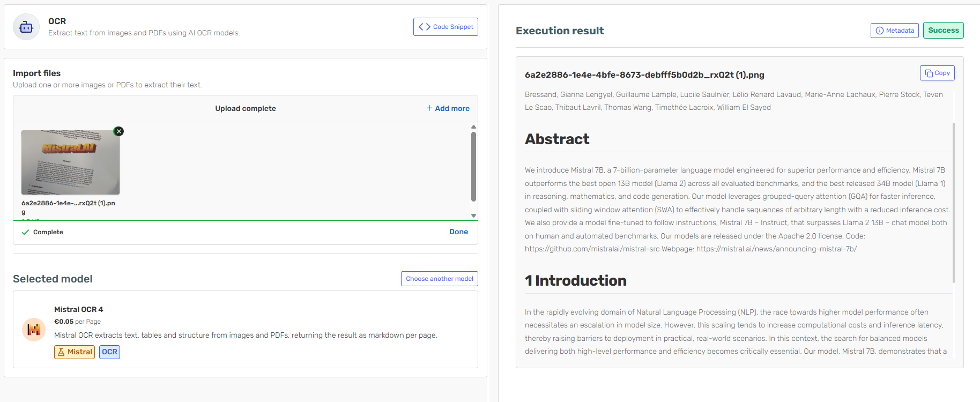Click the green Complete checkmark icon
Viewport: 980px width, 402px height.
click(x=25, y=232)
